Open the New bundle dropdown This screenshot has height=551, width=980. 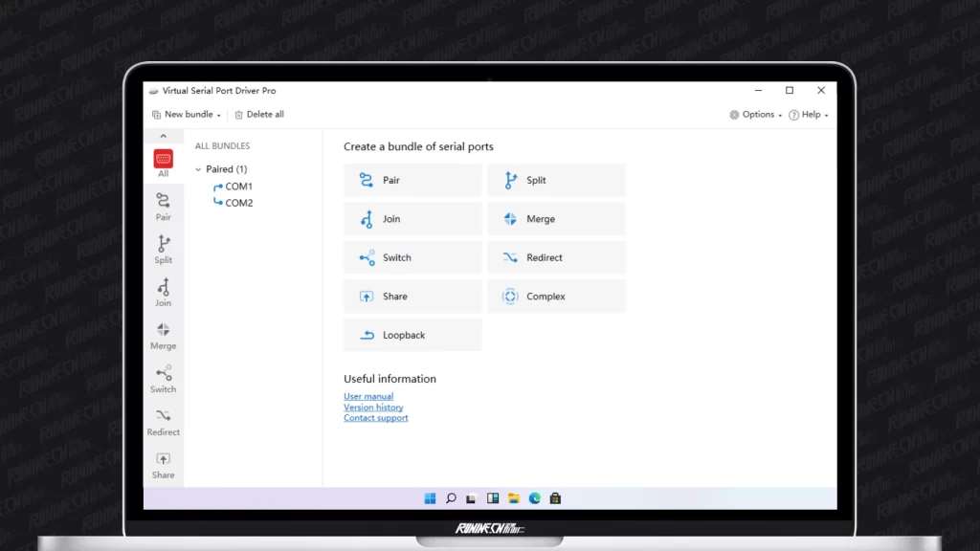click(x=187, y=115)
